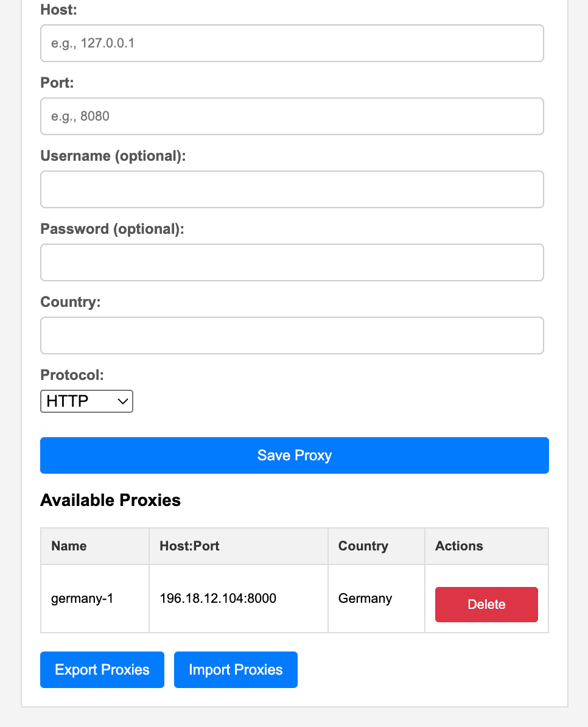The height and width of the screenshot is (727, 588).
Task: Select the germany-1 name cell
Action: coord(82,599)
